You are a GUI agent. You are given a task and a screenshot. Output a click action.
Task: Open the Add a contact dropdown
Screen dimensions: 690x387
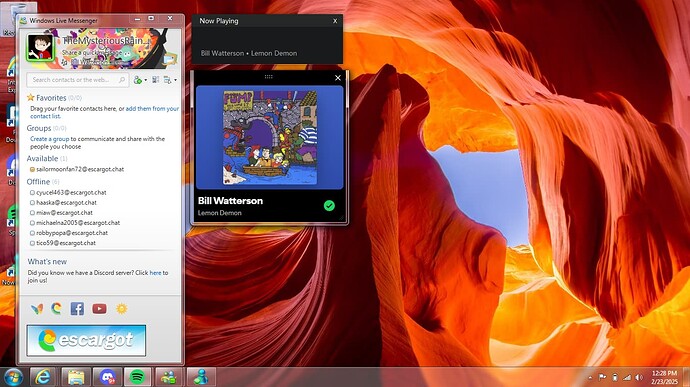click(x=140, y=80)
